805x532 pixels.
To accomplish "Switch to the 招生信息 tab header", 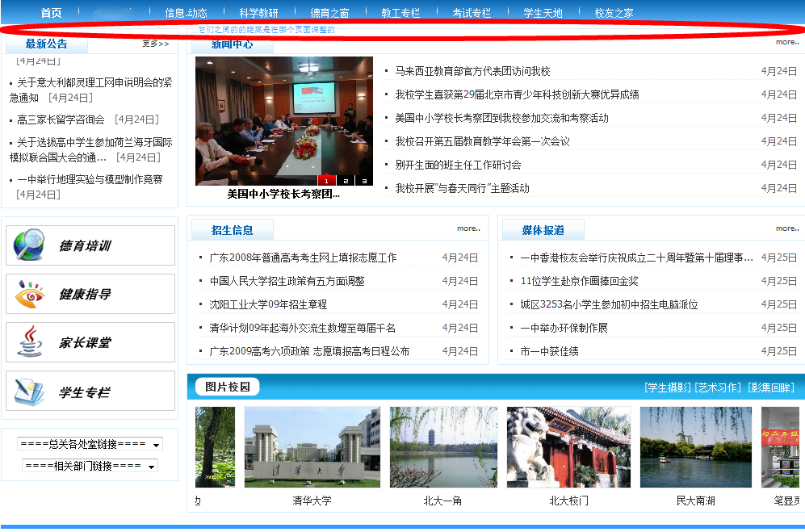I will [x=232, y=230].
